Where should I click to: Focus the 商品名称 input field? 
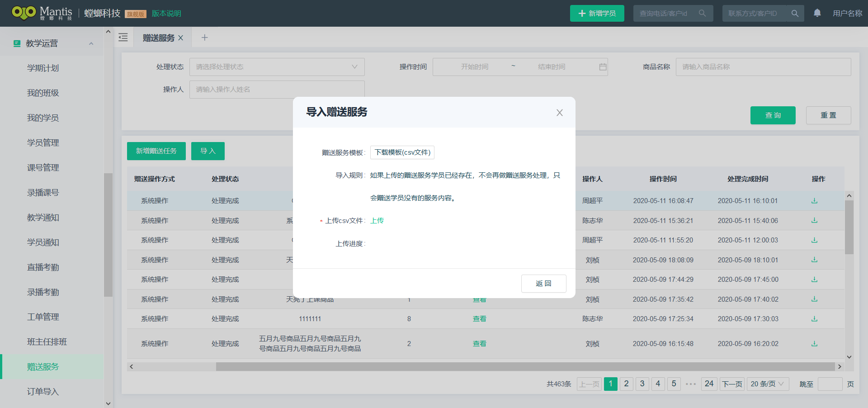(763, 66)
